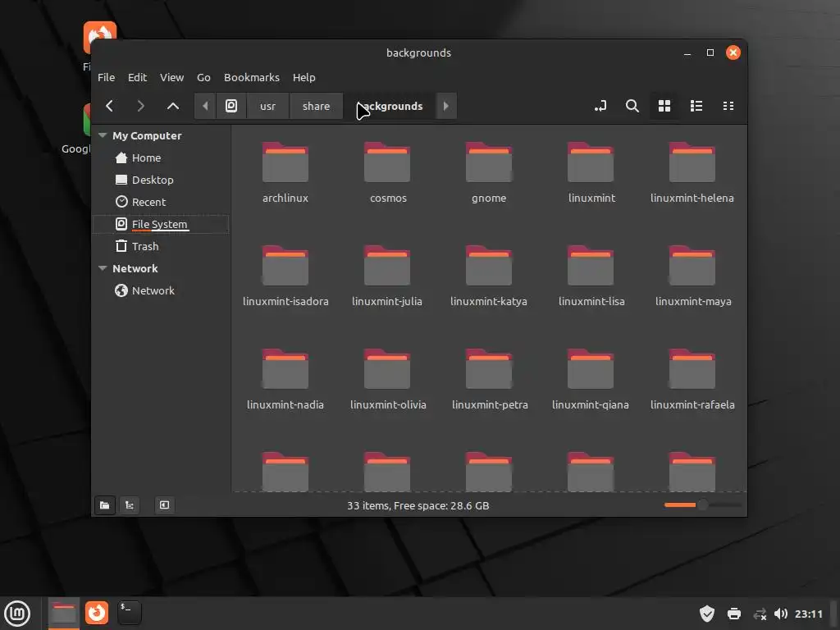Image resolution: width=840 pixels, height=630 pixels.
Task: Click the path bar left scroll arrow
Action: (204, 106)
